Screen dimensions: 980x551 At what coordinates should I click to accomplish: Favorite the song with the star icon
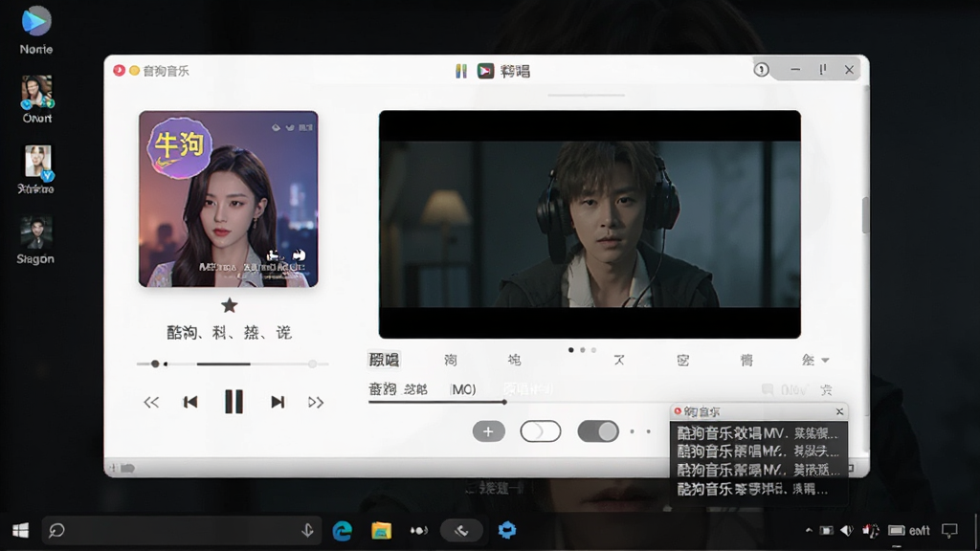coord(230,305)
